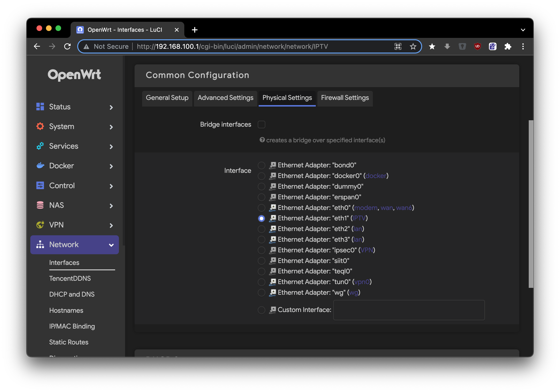
Task: Expand the Status menu chevron
Action: (x=111, y=107)
